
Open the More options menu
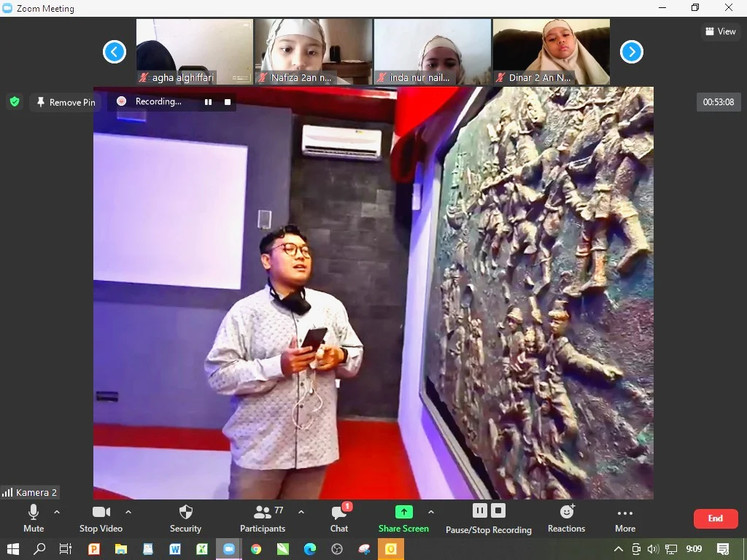point(625,518)
